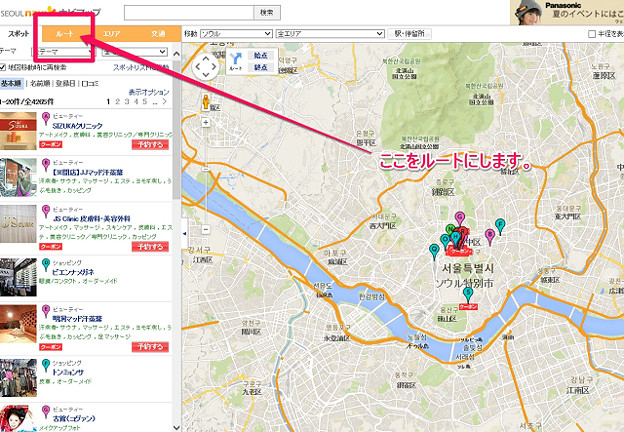Click the list scroll-up arrow
Screen dimensions: 624x432
[x=177, y=53]
